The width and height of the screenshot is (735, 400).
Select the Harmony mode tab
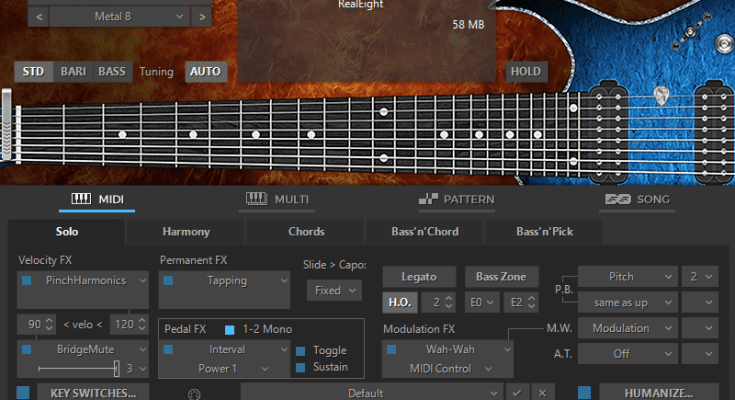coord(186,232)
